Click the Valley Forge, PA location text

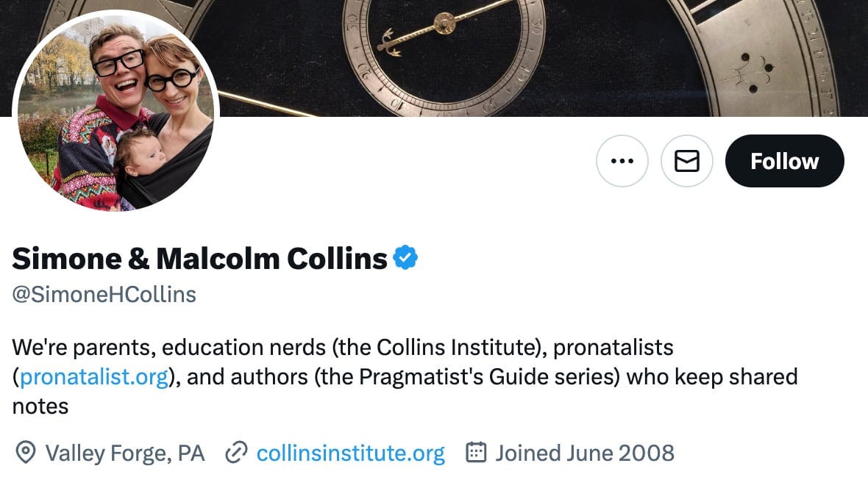[125, 453]
